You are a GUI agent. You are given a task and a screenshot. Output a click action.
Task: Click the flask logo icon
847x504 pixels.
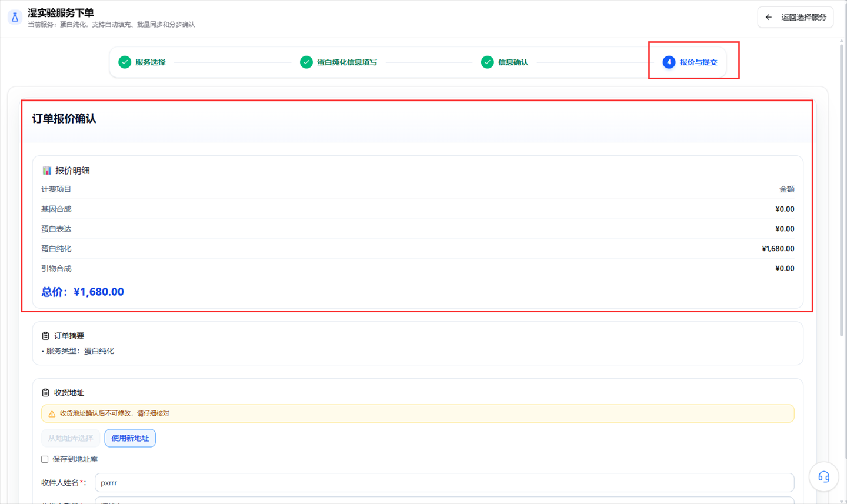[x=15, y=17]
